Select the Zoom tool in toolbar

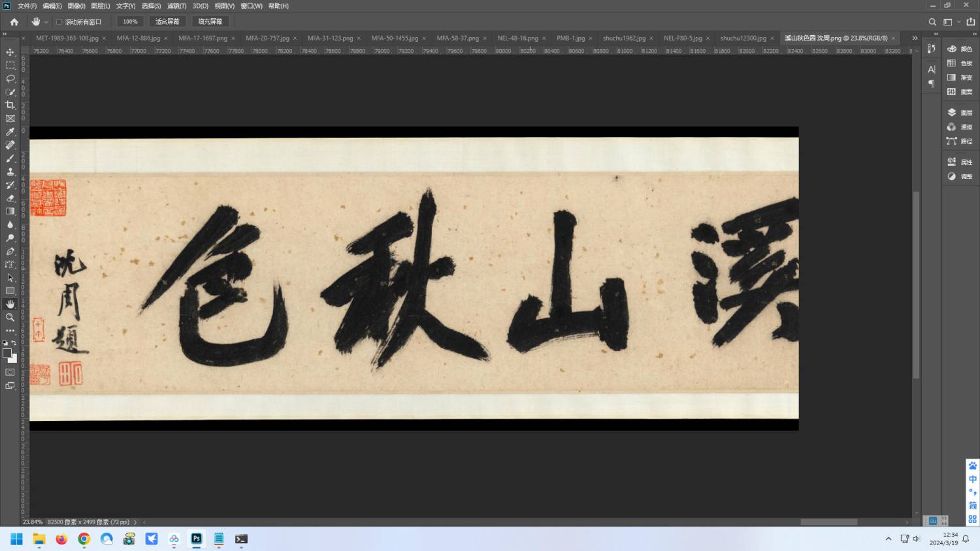pos(10,318)
